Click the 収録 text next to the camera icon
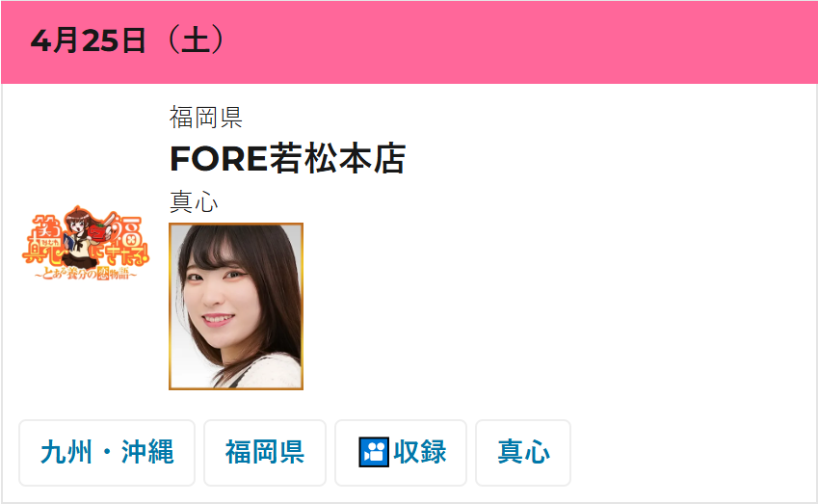818x504 pixels. pyautogui.click(x=420, y=452)
